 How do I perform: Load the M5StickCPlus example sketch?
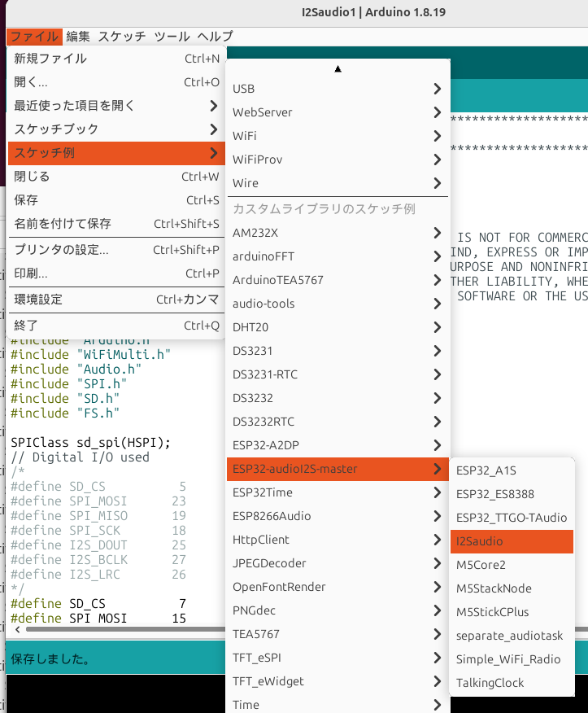pos(512,613)
